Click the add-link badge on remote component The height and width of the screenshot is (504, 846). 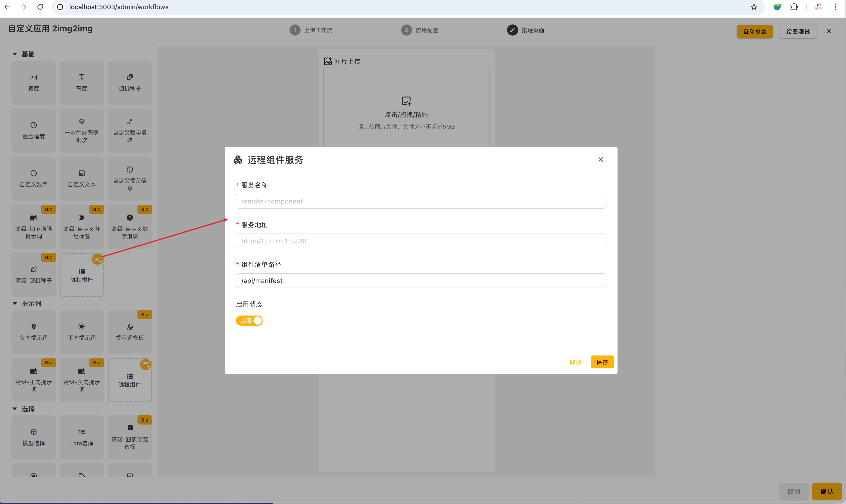point(97,259)
